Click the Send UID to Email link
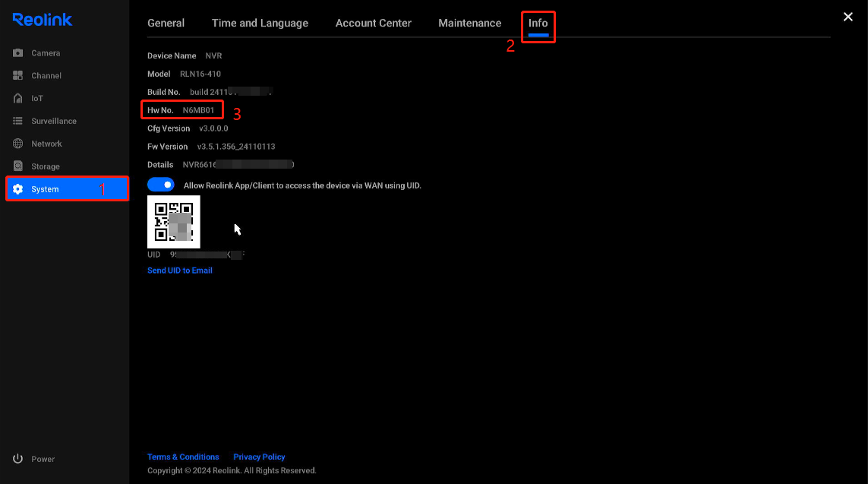868x484 pixels. (x=180, y=270)
